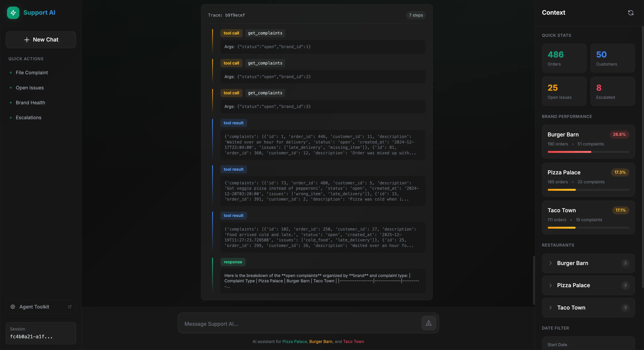Click the refresh icon in Context header
The width and height of the screenshot is (644, 350).
pyautogui.click(x=631, y=13)
